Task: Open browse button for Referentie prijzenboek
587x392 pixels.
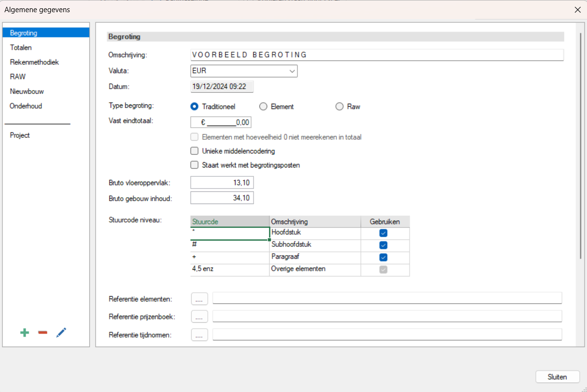Action: pos(199,317)
